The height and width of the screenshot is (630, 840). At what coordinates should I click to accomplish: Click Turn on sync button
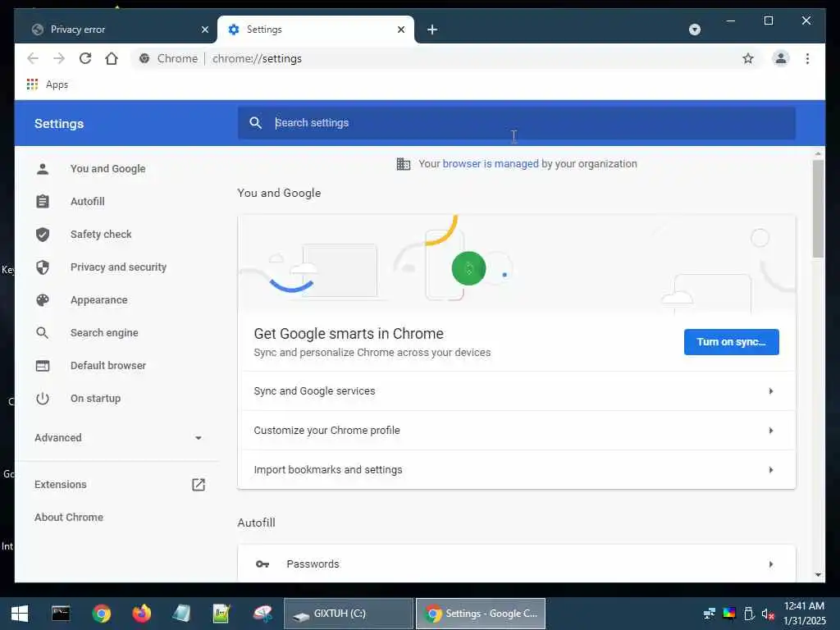(731, 342)
